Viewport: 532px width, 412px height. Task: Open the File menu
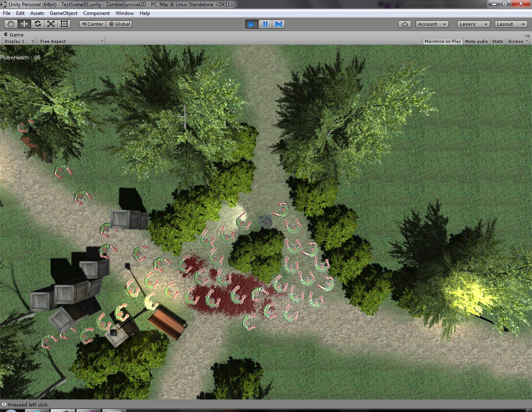coord(7,13)
